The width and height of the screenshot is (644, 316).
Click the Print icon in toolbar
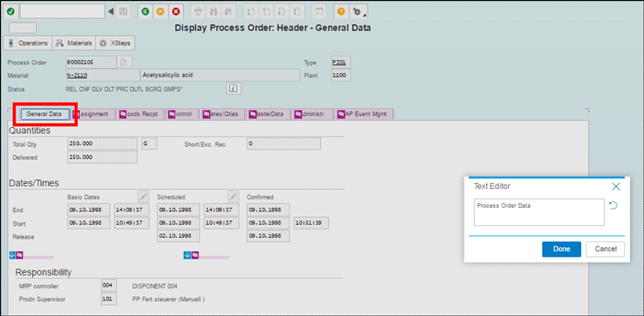click(198, 11)
